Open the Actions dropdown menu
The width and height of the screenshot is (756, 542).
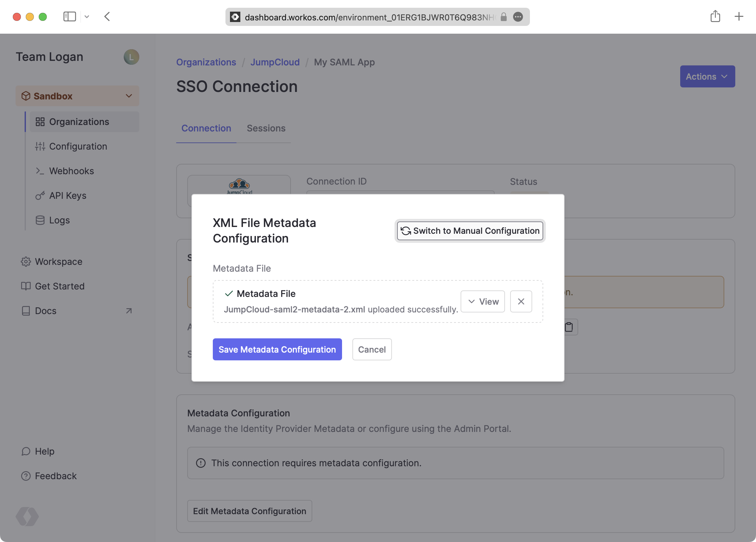pos(707,77)
